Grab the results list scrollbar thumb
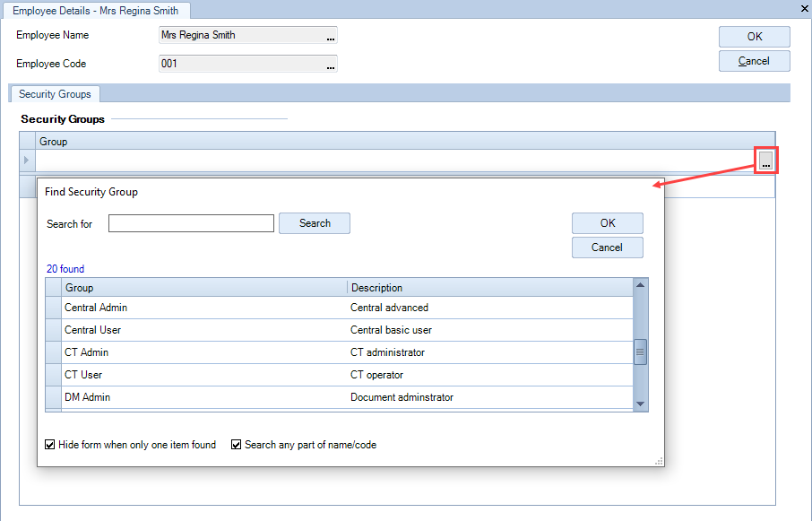 [641, 352]
